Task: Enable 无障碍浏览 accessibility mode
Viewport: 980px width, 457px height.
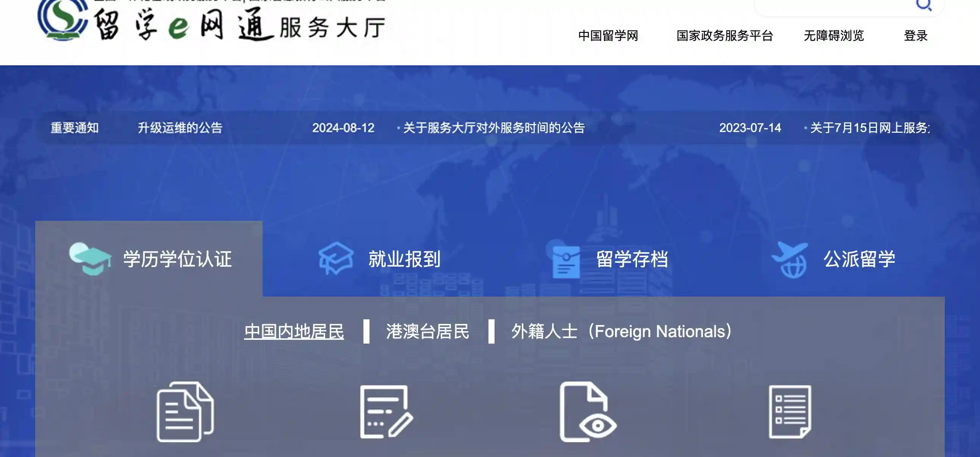Action: tap(834, 35)
